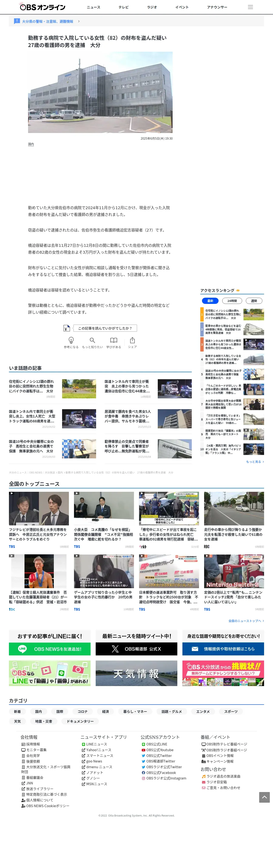Screen dimensions: 273x868
Task: Select the コロナ category chip
Action: tap(82, 711)
